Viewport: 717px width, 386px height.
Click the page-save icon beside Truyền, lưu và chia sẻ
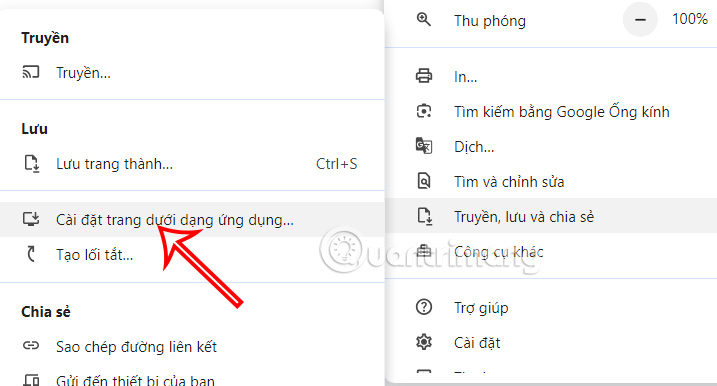(425, 216)
